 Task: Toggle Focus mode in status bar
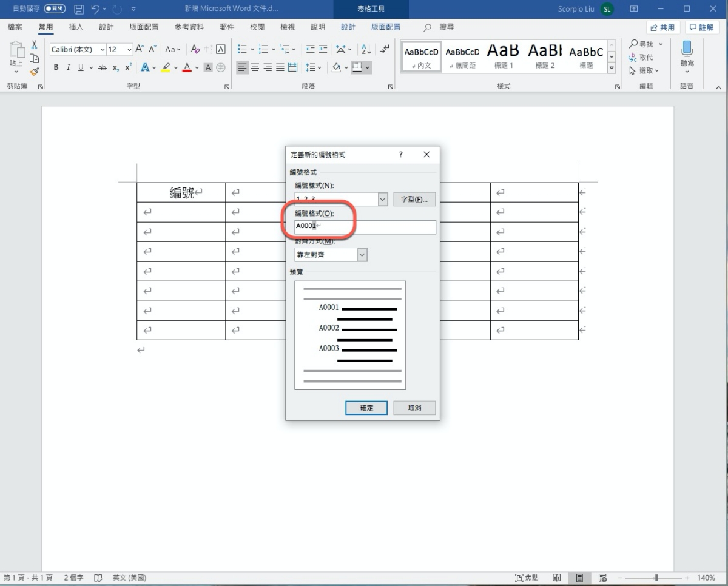(x=527, y=578)
